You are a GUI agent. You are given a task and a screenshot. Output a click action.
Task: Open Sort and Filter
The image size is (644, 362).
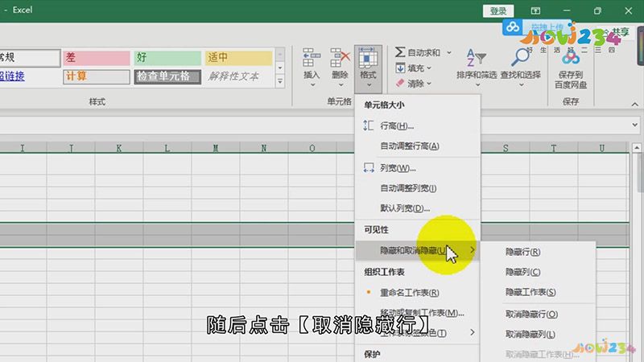477,68
